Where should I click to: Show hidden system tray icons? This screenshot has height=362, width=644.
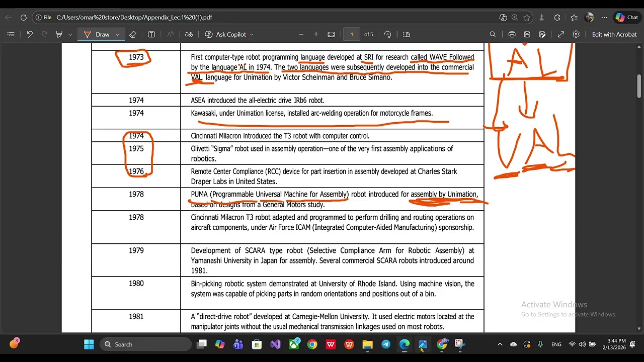click(500, 344)
